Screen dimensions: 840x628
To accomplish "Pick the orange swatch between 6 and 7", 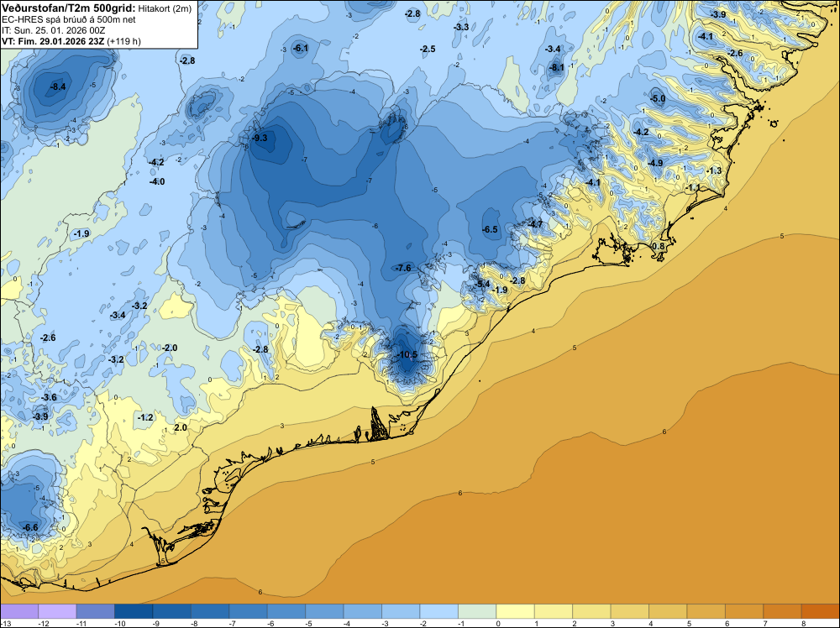I will pyautogui.click(x=744, y=611).
